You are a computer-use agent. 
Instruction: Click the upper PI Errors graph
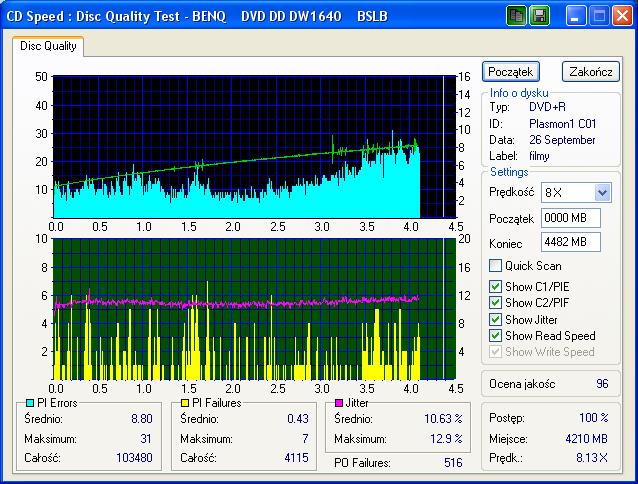(254, 147)
